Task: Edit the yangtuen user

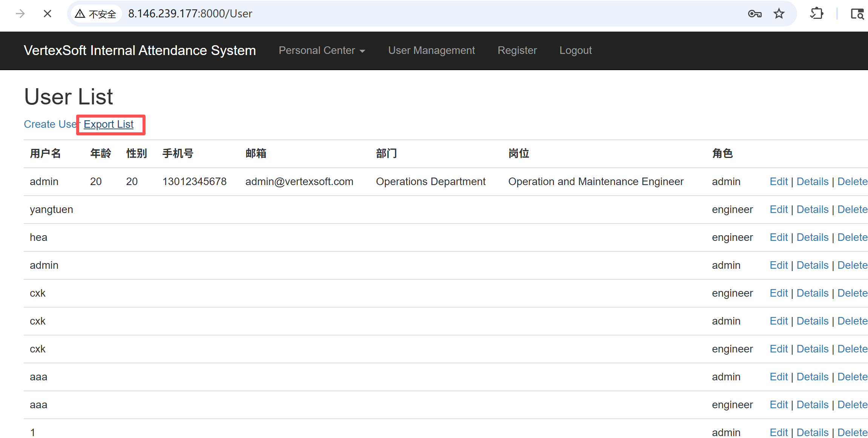Action: point(779,209)
